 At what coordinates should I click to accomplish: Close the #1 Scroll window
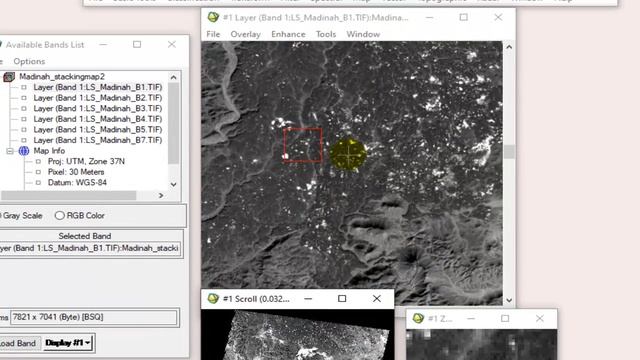tap(377, 299)
